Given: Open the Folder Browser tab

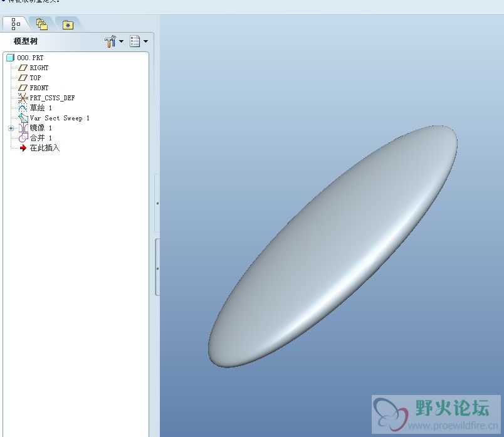Looking at the screenshot, I should click(x=42, y=24).
